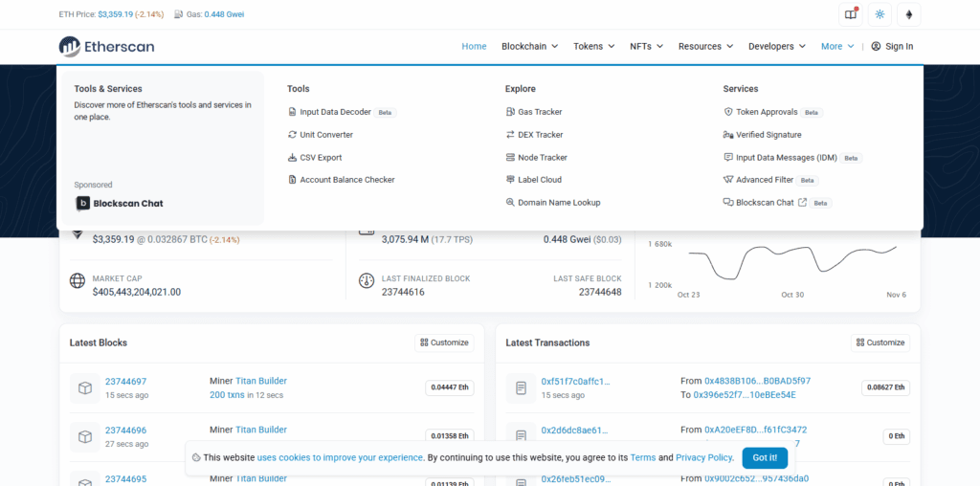Click the Sign In user icon
Viewport: 980px width, 486px height.
(877, 46)
